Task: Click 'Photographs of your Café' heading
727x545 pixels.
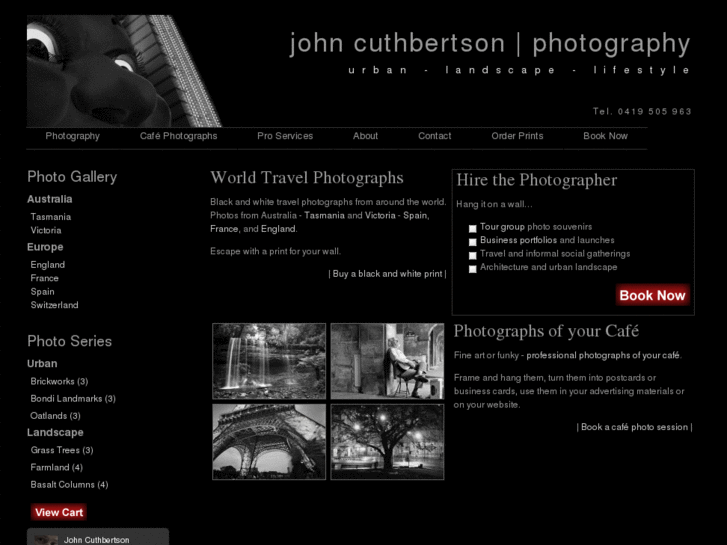Action: click(x=546, y=331)
